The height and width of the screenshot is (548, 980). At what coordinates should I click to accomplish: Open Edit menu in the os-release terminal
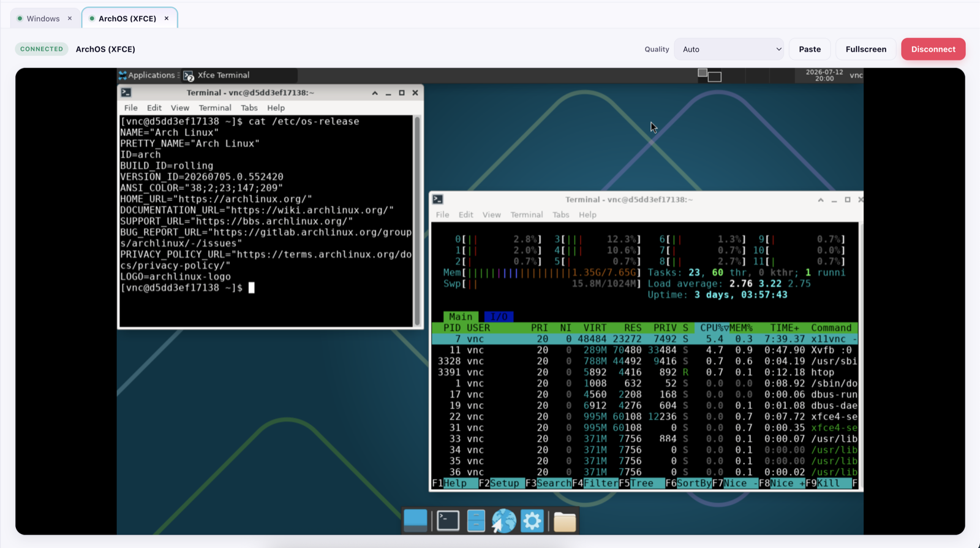coord(154,108)
